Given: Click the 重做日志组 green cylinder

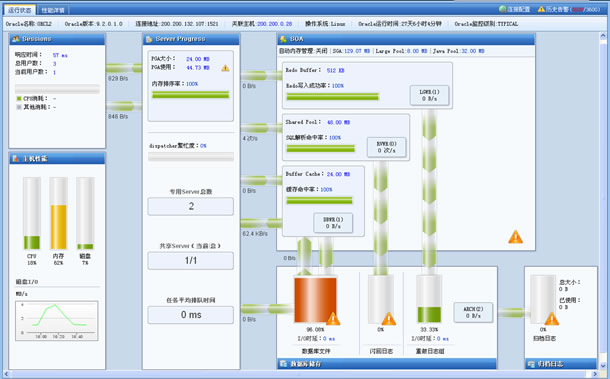Looking at the screenshot, I should point(429,299).
